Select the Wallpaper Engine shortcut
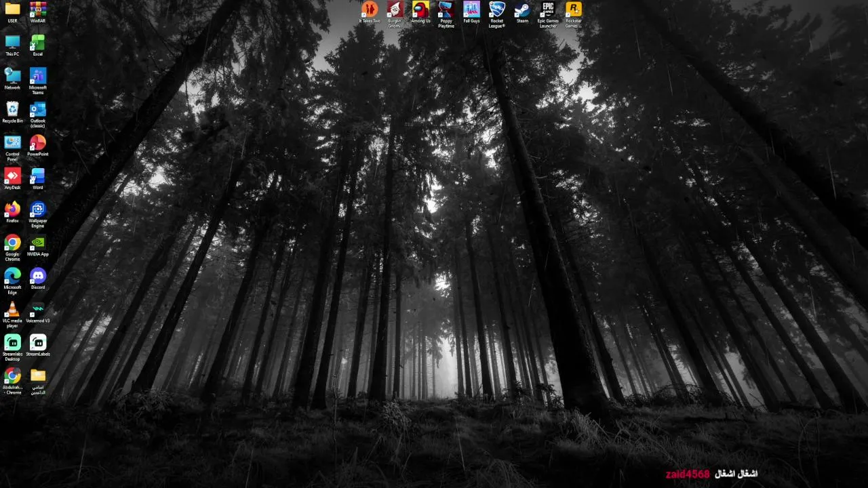 [x=38, y=214]
